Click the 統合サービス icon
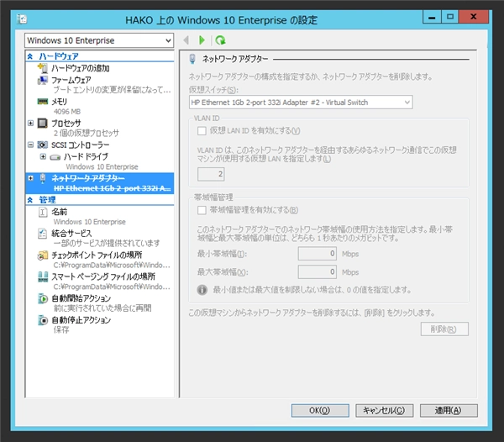 [x=43, y=234]
